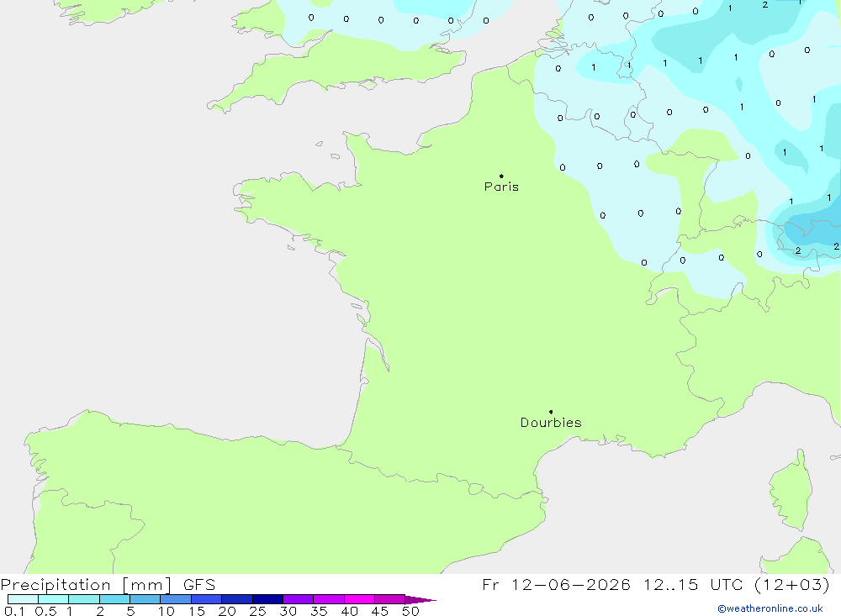Click the '40' legend scale value

click(350, 611)
